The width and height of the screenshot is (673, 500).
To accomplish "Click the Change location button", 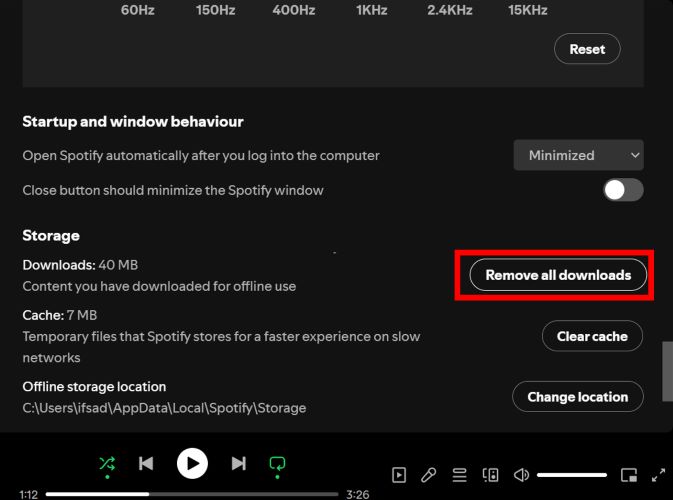I will [578, 397].
